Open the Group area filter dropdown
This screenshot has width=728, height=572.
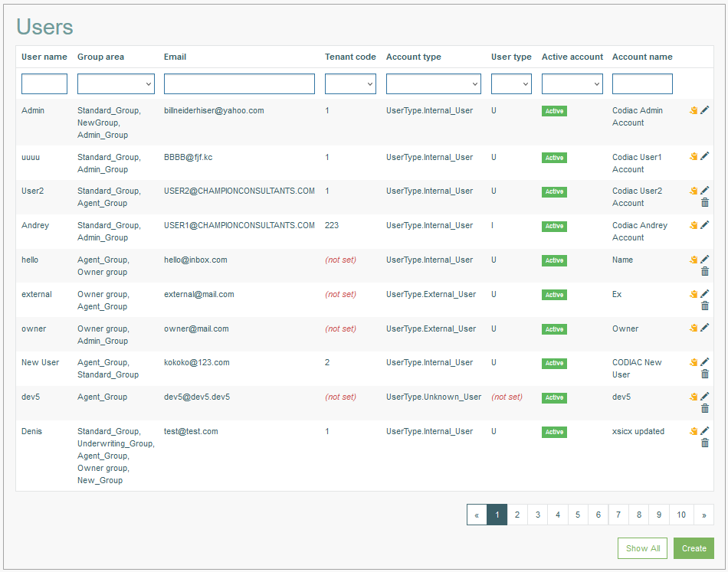[x=116, y=84]
